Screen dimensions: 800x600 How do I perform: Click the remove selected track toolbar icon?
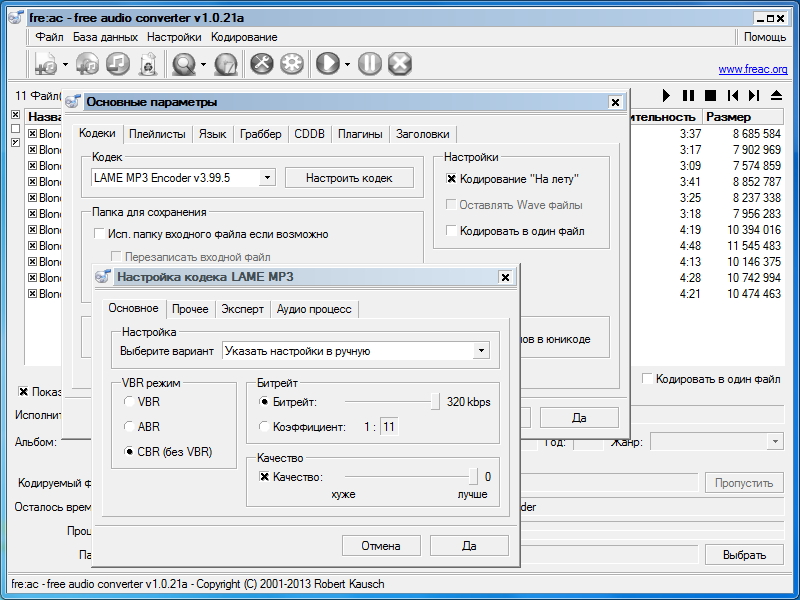[118, 64]
